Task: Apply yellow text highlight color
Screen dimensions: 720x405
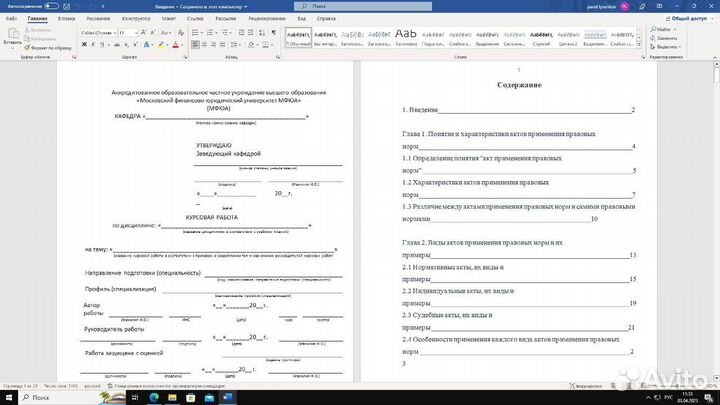Action: 161,45
